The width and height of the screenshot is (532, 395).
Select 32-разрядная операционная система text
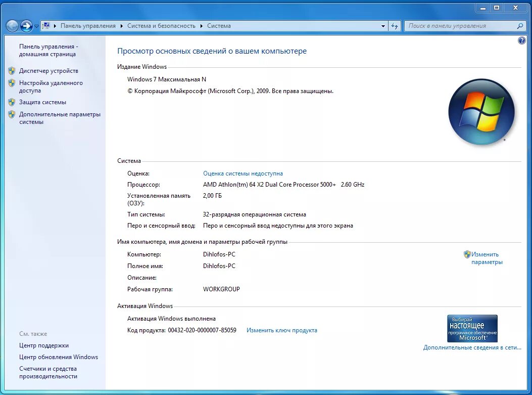[255, 214]
